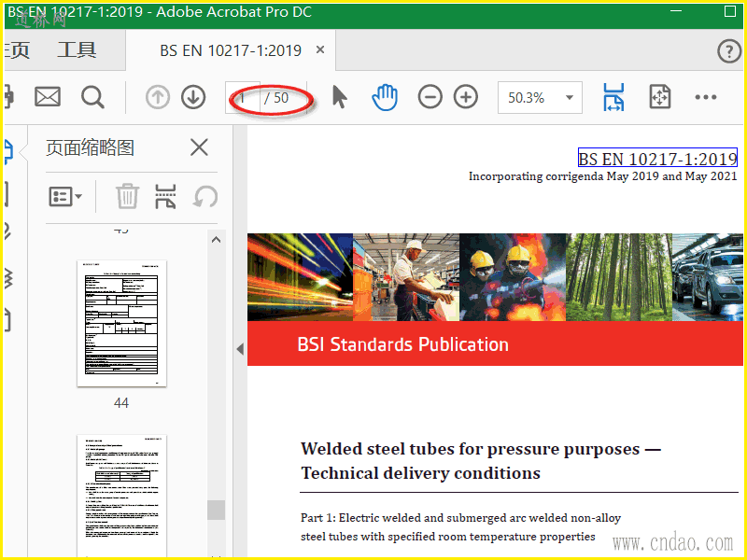Click the Welded steel tubes title text
747x560 pixels.
481,461
